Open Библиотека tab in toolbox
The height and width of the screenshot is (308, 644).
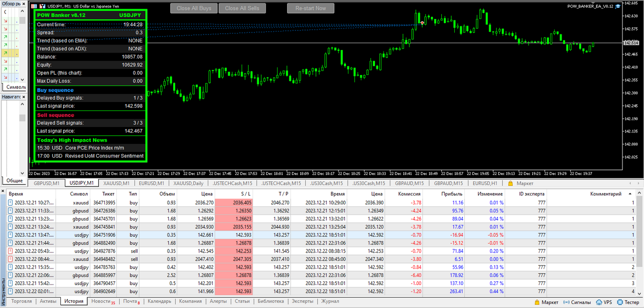[x=270, y=301]
